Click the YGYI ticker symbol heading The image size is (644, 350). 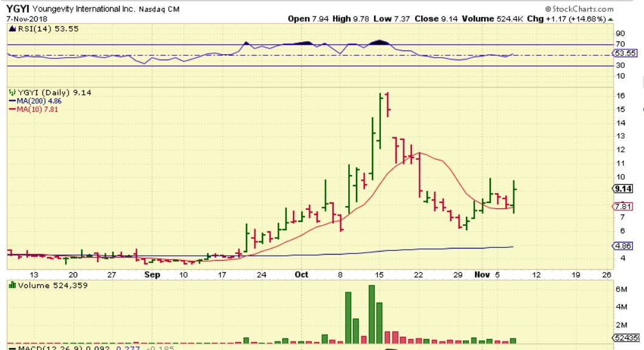point(18,9)
